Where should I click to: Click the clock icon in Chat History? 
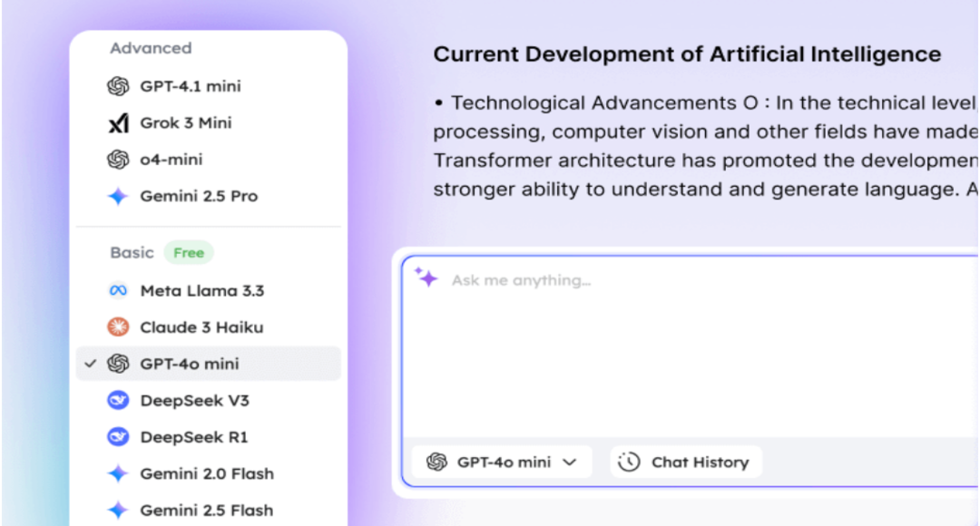pos(629,462)
